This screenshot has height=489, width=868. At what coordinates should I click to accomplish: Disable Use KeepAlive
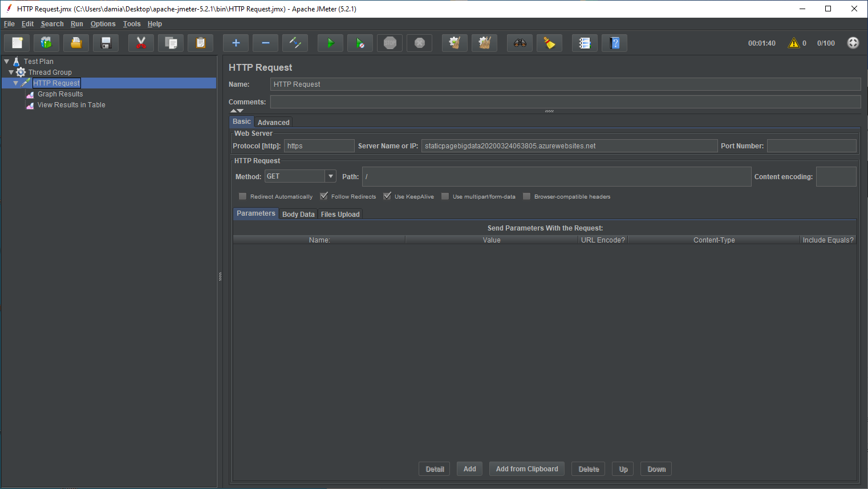coord(387,196)
